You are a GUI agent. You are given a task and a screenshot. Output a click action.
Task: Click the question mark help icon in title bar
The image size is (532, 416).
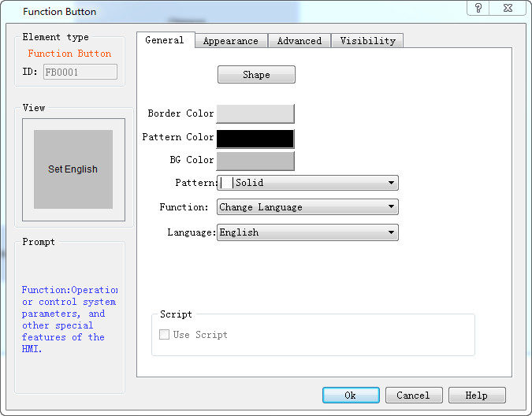pos(478,7)
